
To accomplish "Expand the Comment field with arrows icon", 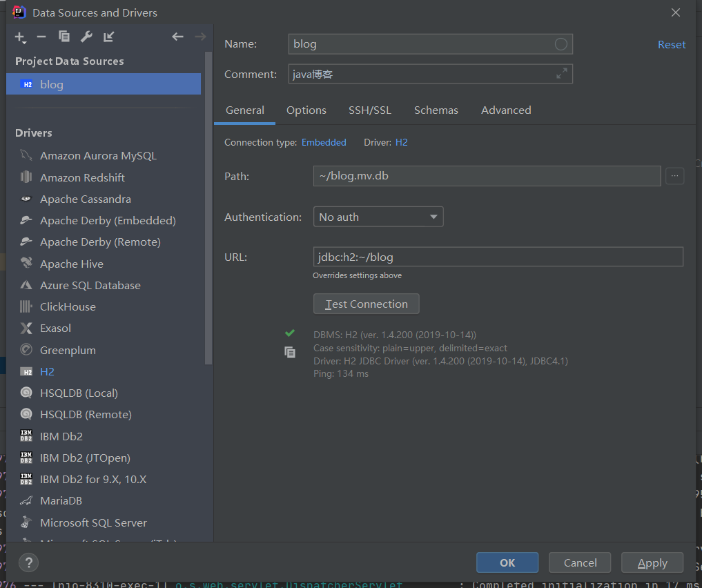I will (561, 74).
